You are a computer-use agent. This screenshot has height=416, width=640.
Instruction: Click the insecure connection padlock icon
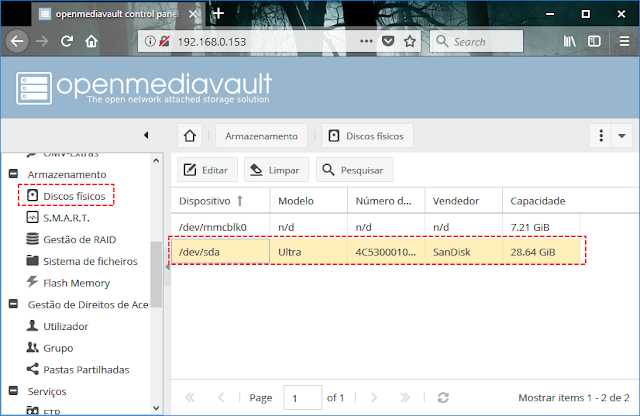click(164, 41)
